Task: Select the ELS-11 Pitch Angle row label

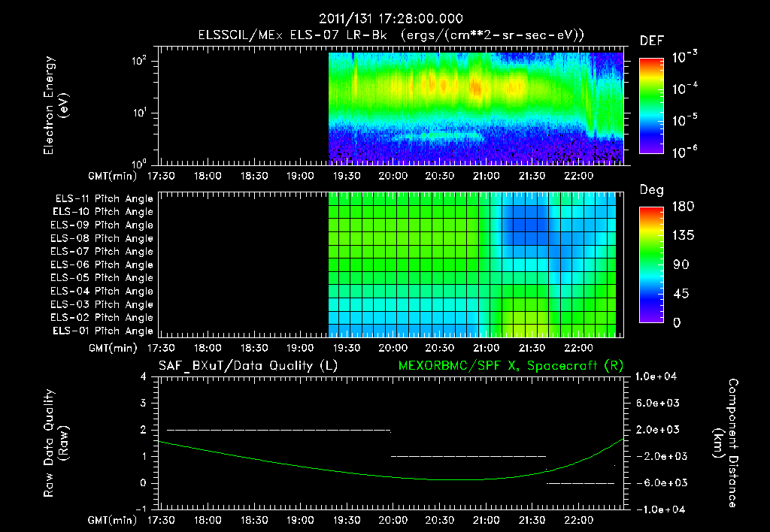Action: click(104, 199)
